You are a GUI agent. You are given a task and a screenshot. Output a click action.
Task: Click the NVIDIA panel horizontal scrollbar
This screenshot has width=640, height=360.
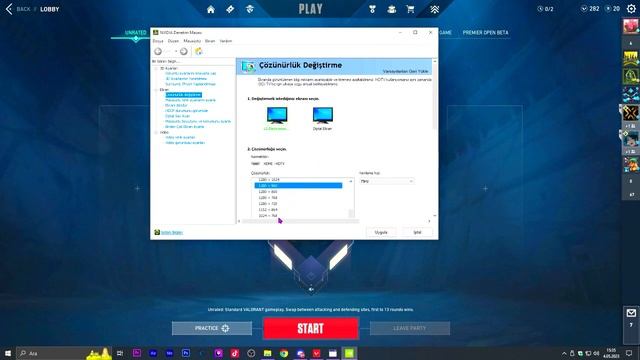(300, 221)
